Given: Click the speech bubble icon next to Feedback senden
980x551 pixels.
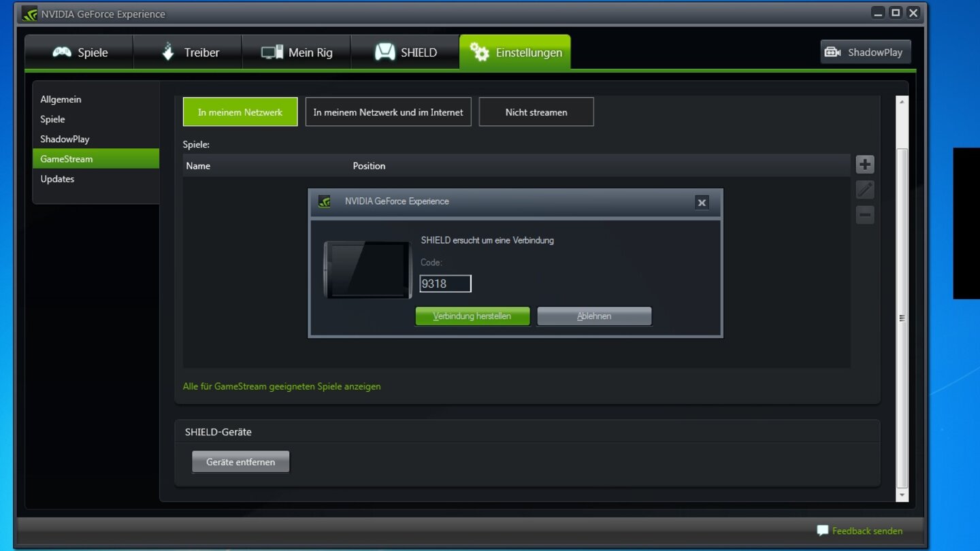Looking at the screenshot, I should [823, 531].
